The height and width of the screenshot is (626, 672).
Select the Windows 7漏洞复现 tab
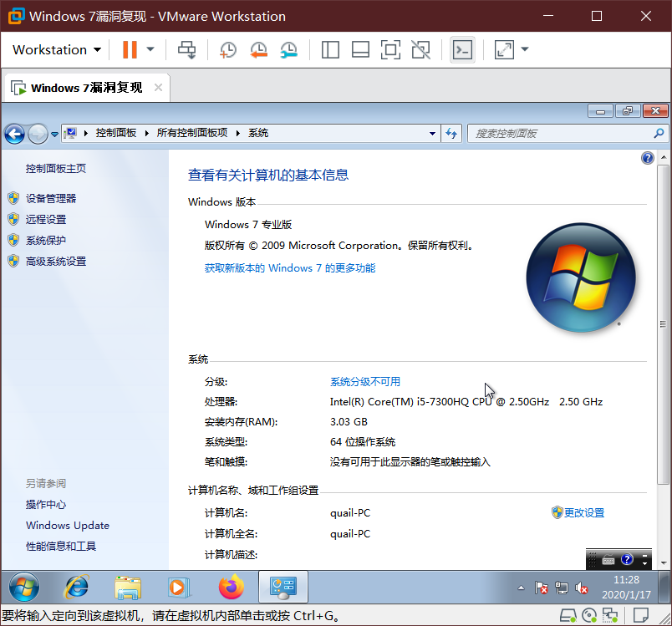pyautogui.click(x=86, y=88)
